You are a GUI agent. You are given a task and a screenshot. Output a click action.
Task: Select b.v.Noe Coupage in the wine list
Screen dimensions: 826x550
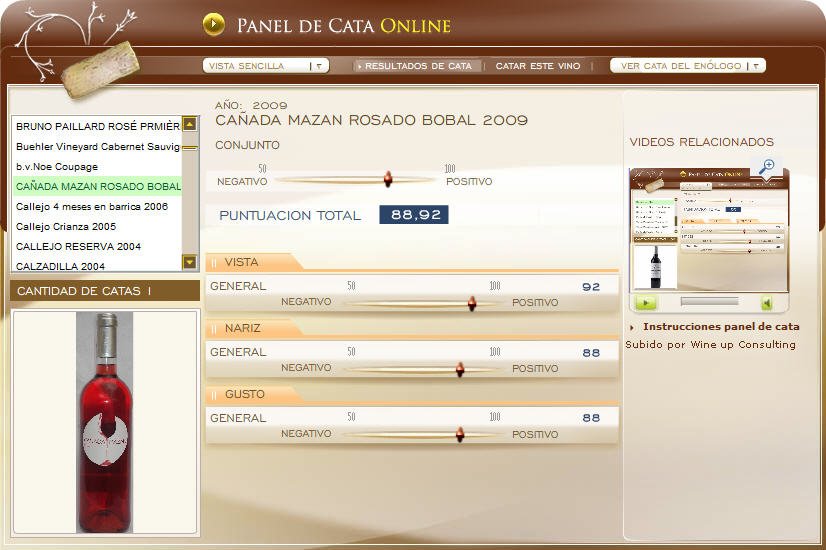(x=97, y=166)
